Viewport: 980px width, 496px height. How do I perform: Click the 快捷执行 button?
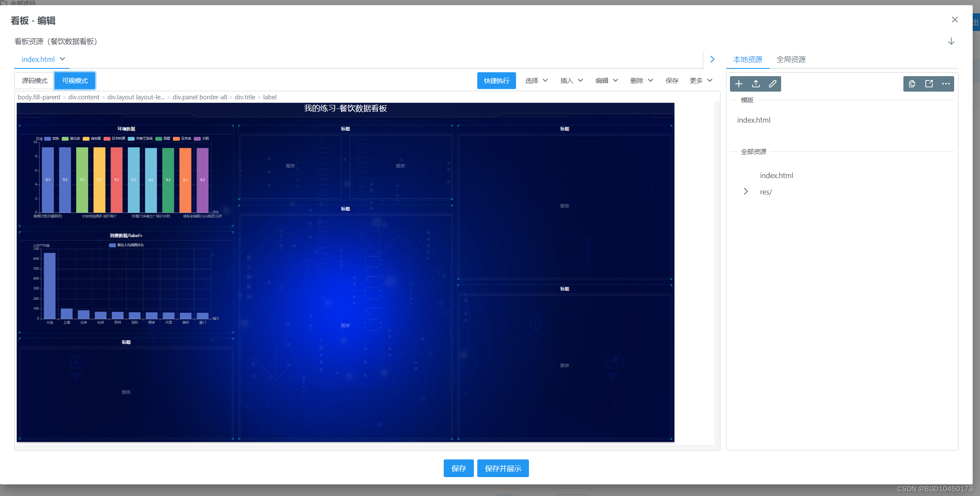pyautogui.click(x=496, y=80)
